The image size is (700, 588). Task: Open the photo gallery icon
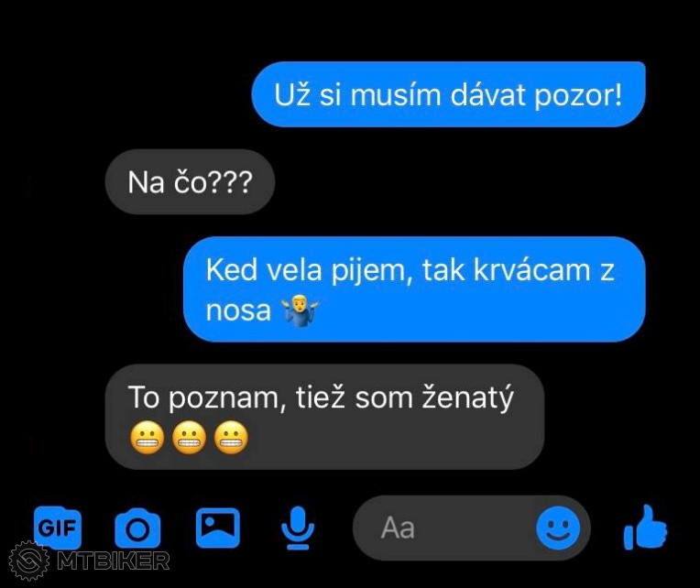click(218, 528)
